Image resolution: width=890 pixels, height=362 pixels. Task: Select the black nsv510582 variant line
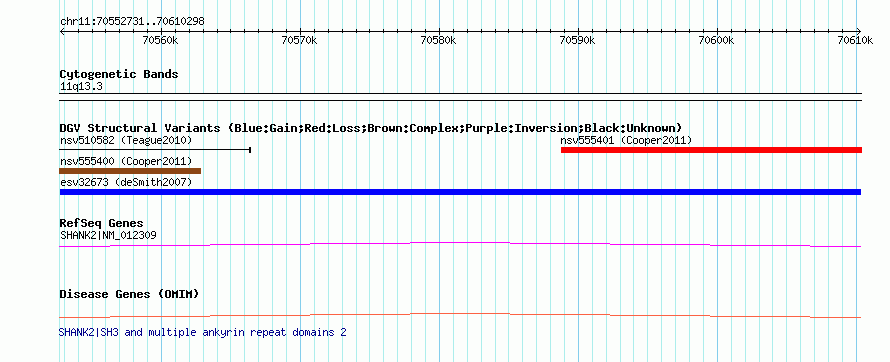[x=156, y=150]
